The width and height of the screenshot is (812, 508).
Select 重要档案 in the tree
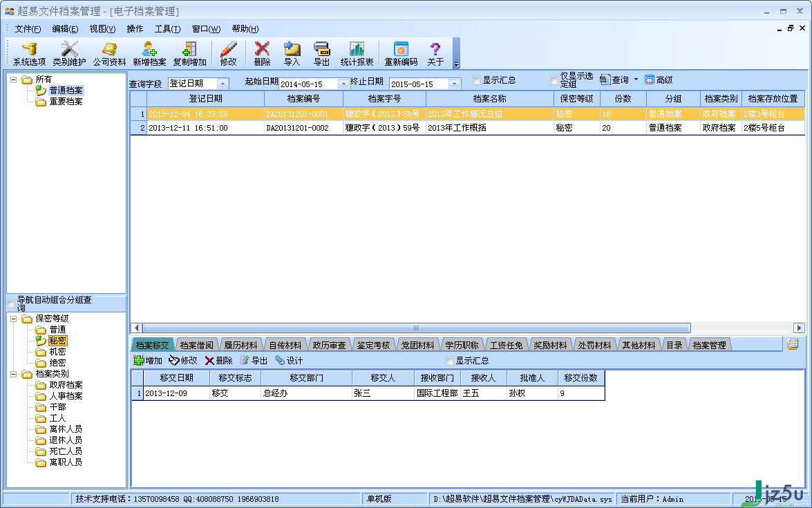pos(66,102)
